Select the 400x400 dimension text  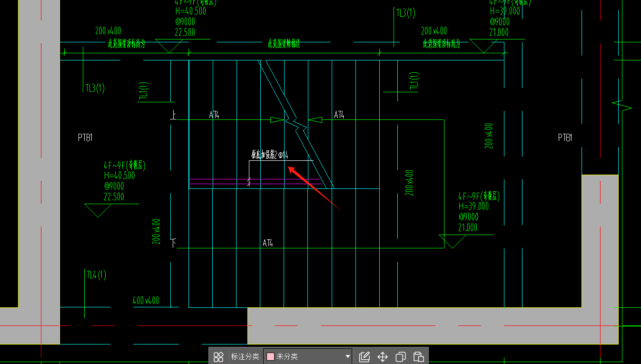[x=146, y=301]
